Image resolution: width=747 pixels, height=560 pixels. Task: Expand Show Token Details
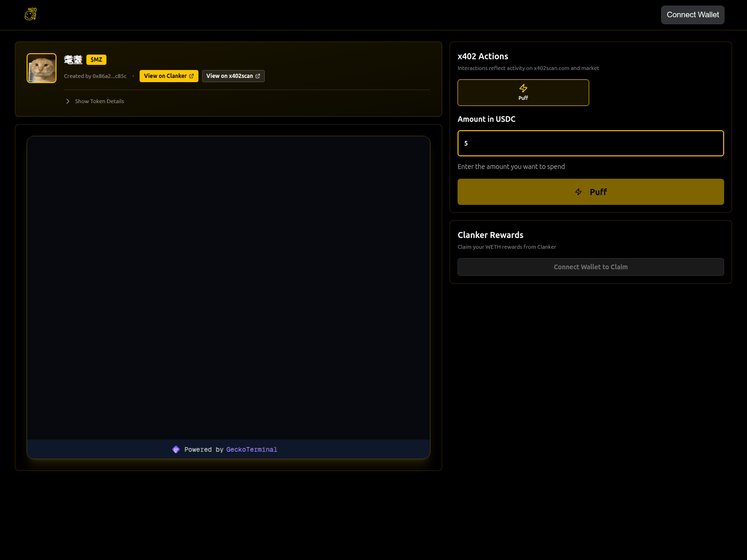click(x=95, y=101)
